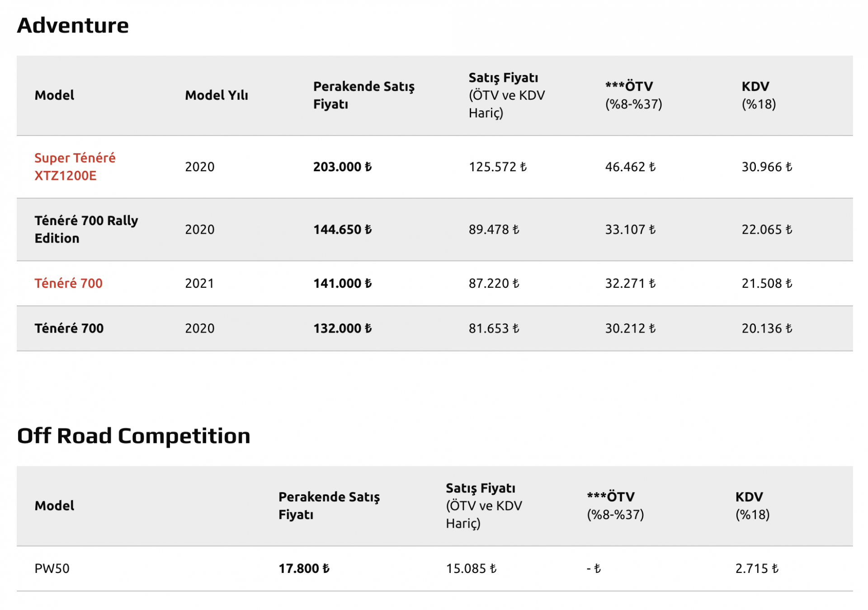
Task: Click the 46.462 ₺ ÖTV value
Action: [630, 167]
